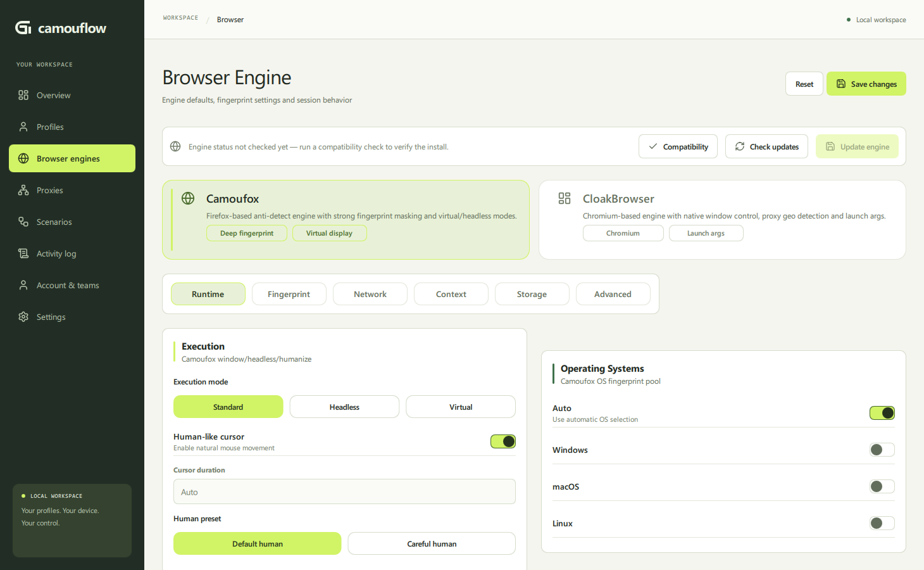Click the Workspace breadcrumb link
The image size is (924, 570).
coord(180,18)
